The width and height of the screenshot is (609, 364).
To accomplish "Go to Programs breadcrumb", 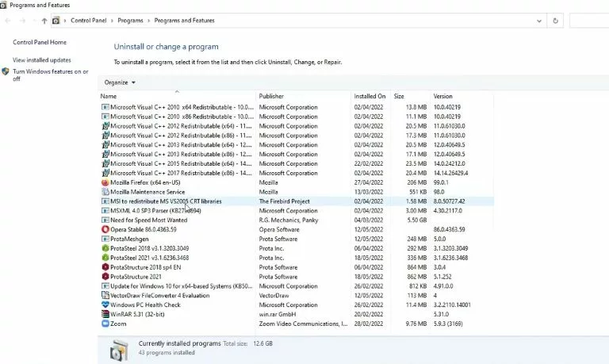I will tap(130, 21).
